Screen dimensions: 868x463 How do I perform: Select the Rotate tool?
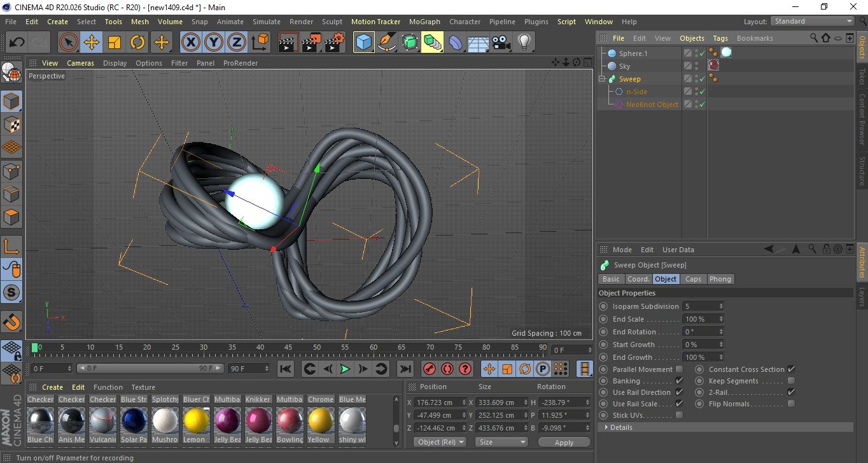137,43
